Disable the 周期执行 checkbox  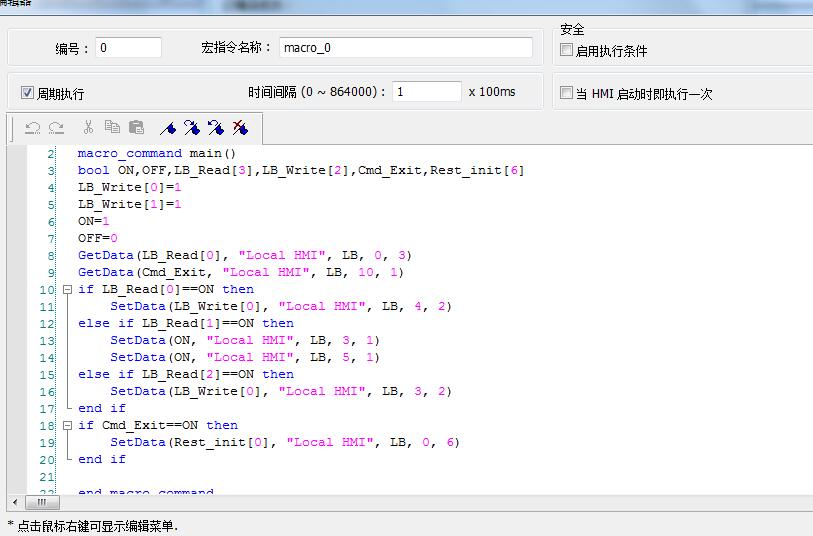click(28, 93)
